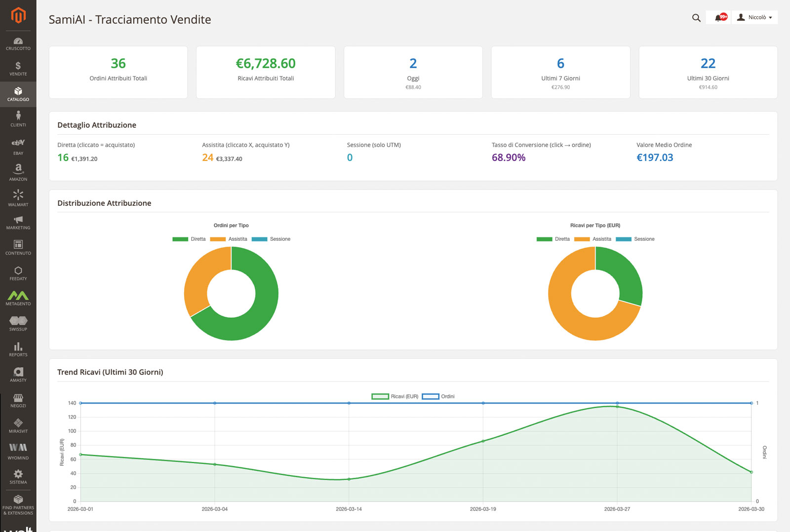Image resolution: width=790 pixels, height=532 pixels.
Task: Go to Find Partners & Extensions
Action: point(18,505)
